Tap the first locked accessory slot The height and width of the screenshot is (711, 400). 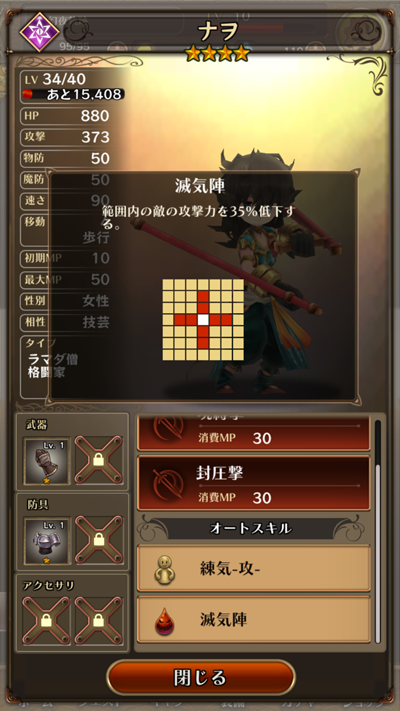(x=46, y=621)
